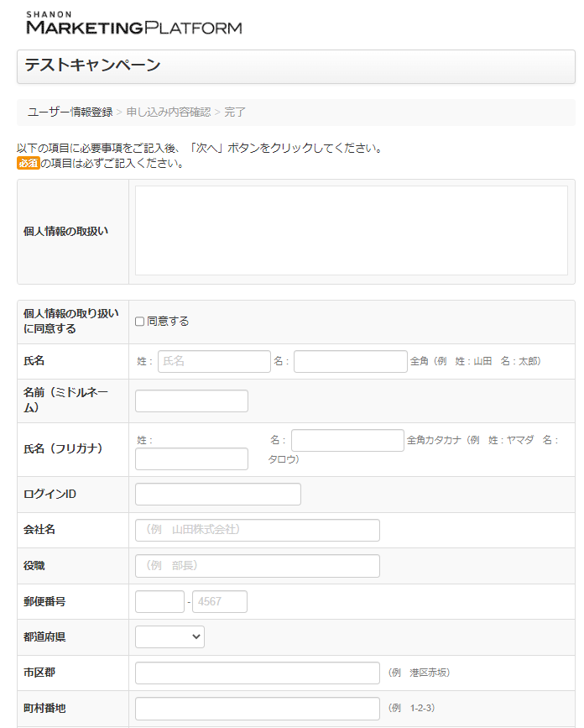Viewport: 584px width, 728px height.
Task: Click the 役職 row label
Action: (x=34, y=565)
